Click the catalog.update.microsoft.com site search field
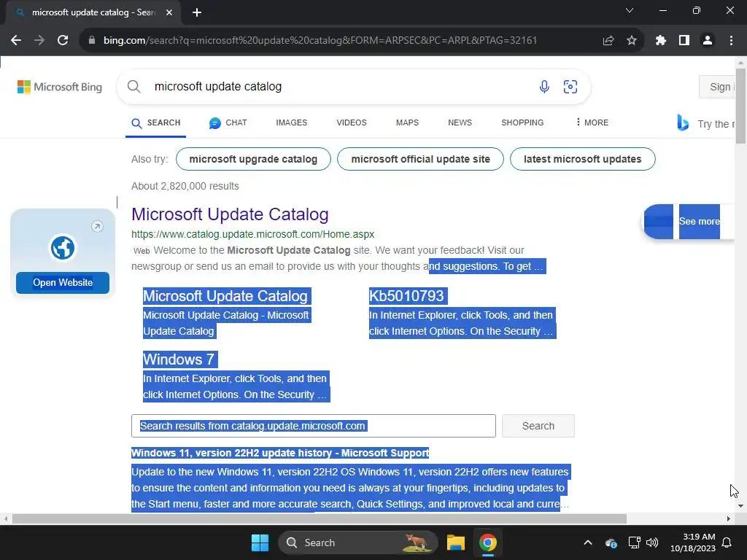747x560 pixels. (x=314, y=426)
